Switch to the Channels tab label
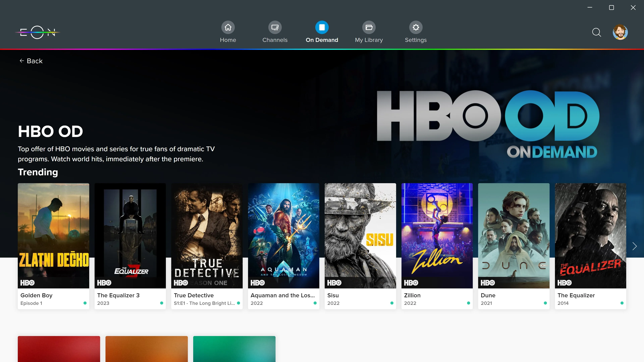This screenshot has height=362, width=644. 275,40
